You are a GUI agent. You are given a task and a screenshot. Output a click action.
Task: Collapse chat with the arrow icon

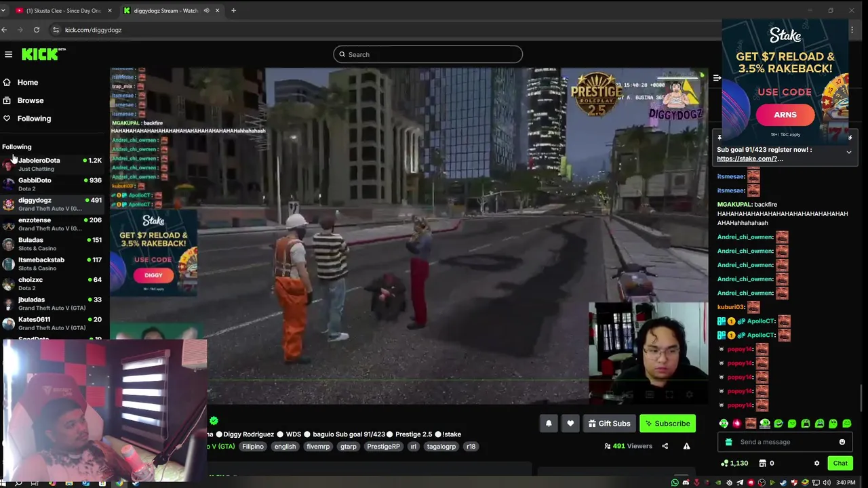(717, 78)
